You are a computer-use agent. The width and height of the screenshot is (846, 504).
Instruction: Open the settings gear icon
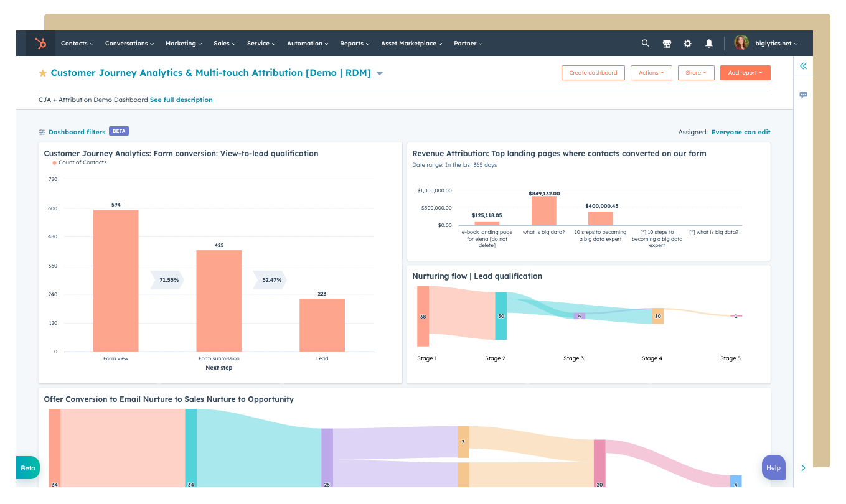click(687, 44)
